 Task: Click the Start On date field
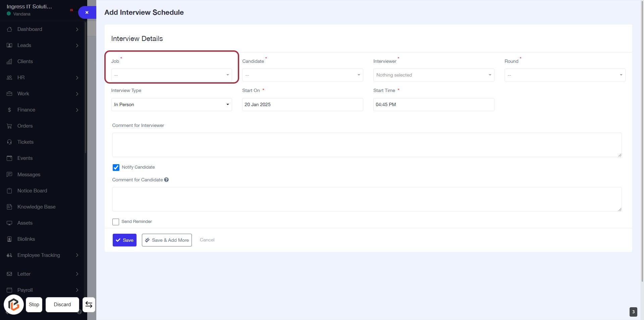click(x=302, y=105)
